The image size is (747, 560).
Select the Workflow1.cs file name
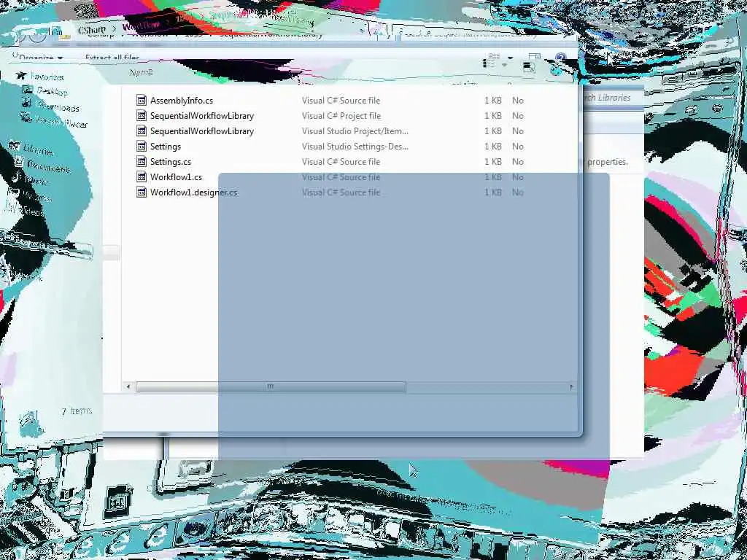point(176,176)
